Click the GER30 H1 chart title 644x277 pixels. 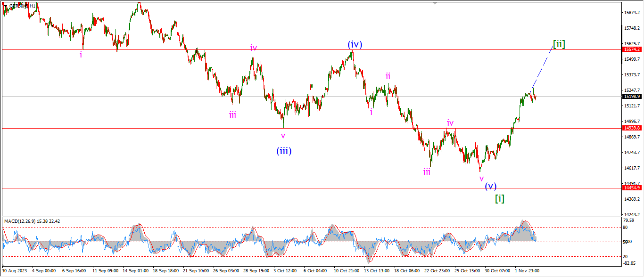pyautogui.click(x=23, y=6)
